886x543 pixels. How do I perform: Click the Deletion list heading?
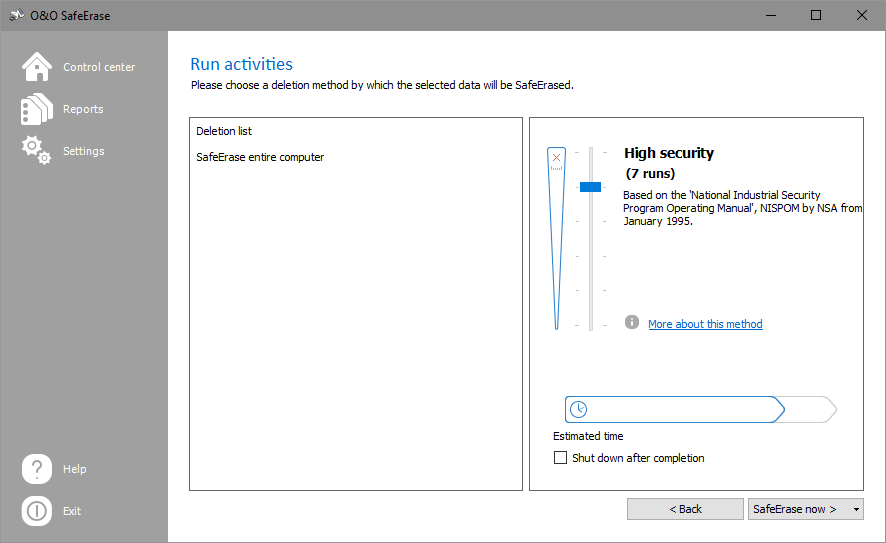224,131
